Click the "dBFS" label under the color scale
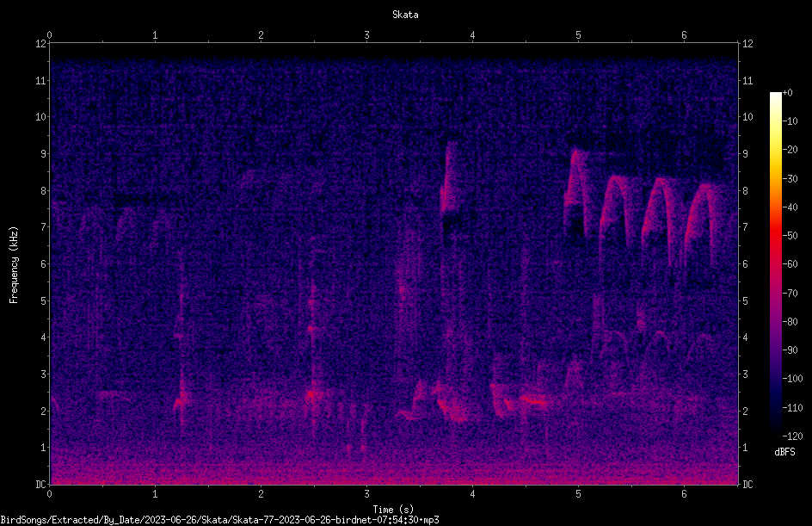This screenshot has height=526, width=812. click(784, 452)
